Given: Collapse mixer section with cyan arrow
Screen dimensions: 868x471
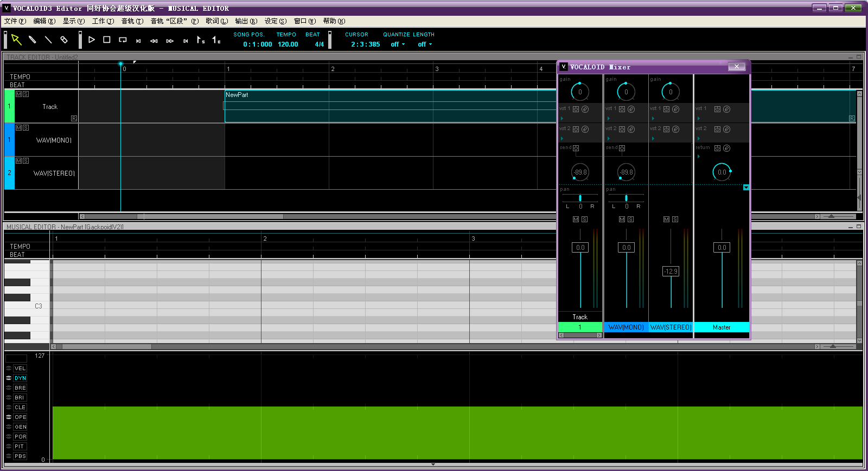Looking at the screenshot, I should pos(746,188).
